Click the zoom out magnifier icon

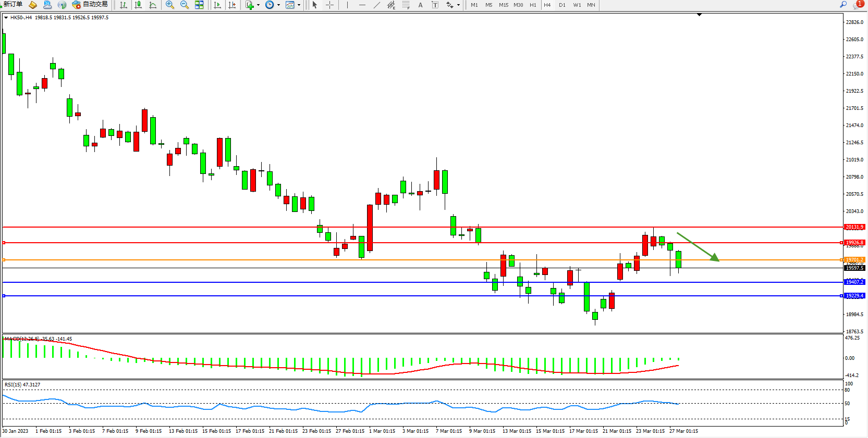pyautogui.click(x=185, y=5)
